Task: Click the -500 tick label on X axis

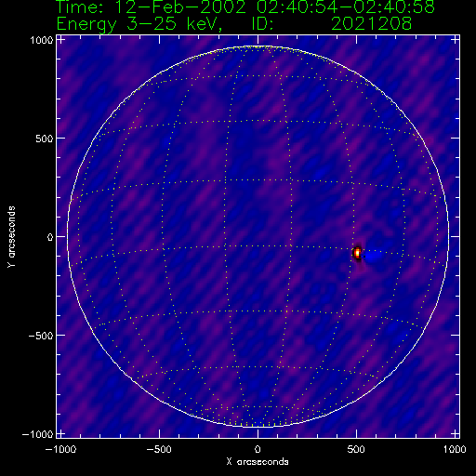Action: (x=159, y=449)
